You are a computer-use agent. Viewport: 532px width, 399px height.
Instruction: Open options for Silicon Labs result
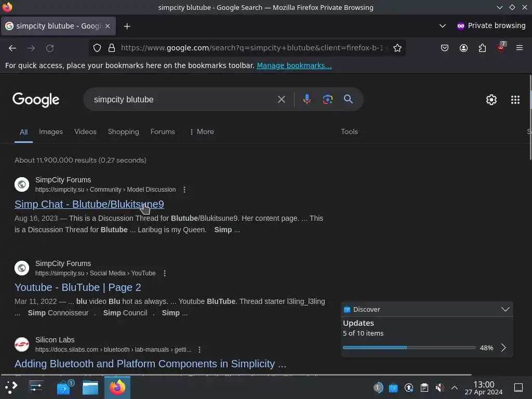click(x=199, y=350)
